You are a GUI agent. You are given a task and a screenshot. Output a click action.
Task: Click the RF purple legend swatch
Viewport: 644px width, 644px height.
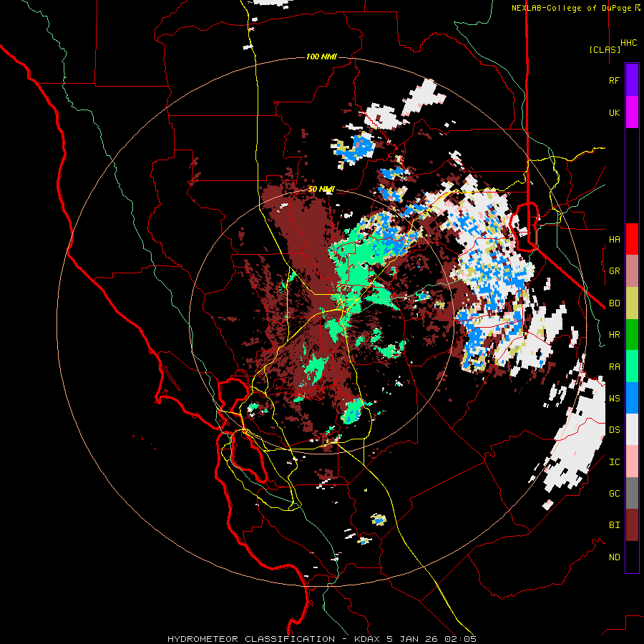632,80
